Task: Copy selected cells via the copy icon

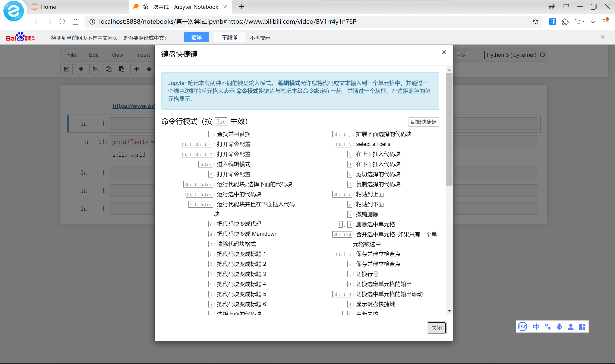Action: coord(108,69)
